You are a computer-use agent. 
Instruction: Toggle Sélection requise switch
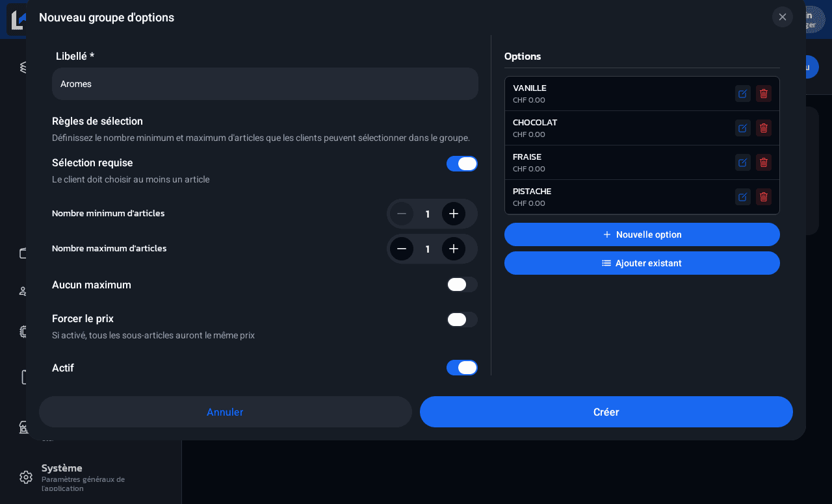pyautogui.click(x=462, y=164)
